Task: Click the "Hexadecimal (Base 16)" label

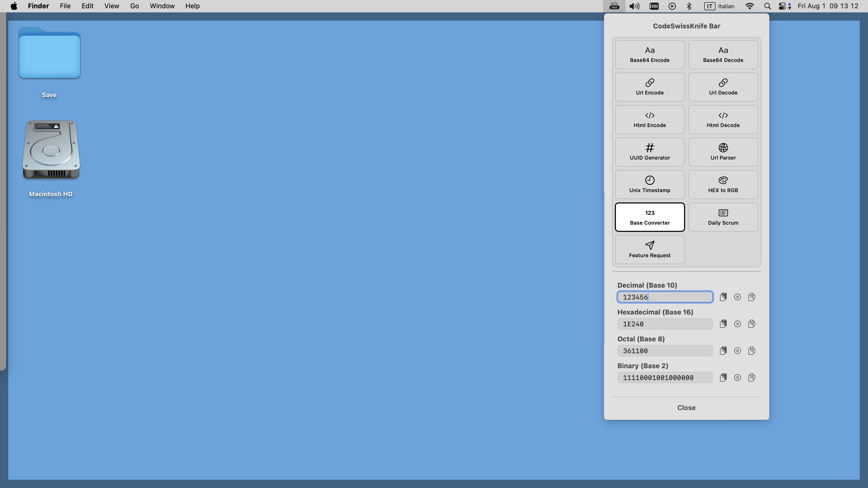Action: (x=655, y=312)
